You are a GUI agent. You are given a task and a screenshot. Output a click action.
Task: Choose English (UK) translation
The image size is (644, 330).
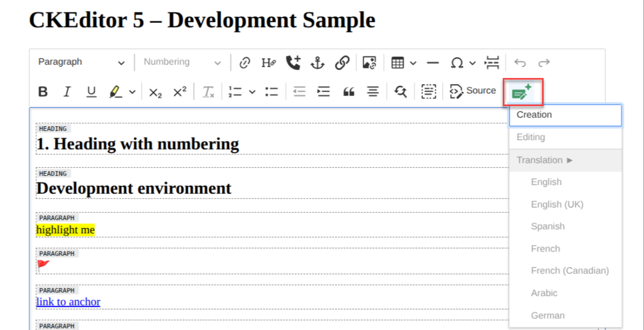pyautogui.click(x=565, y=204)
